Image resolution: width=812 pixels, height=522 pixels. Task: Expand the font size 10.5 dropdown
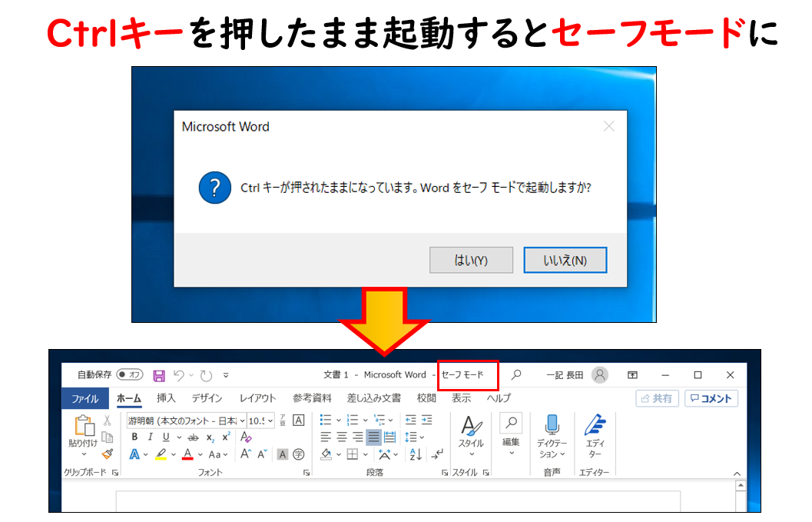coord(270,421)
